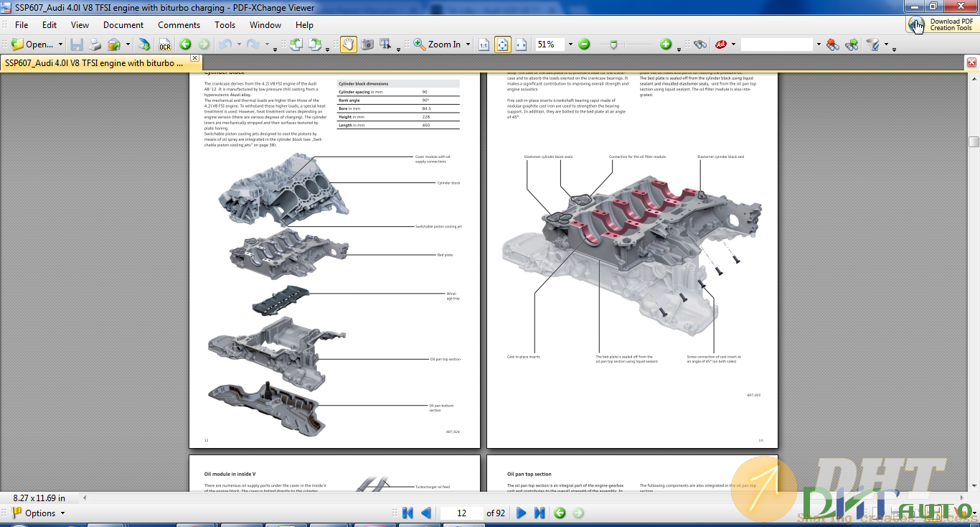The image size is (980, 527).
Task: Open the Tools menu
Action: (x=225, y=24)
